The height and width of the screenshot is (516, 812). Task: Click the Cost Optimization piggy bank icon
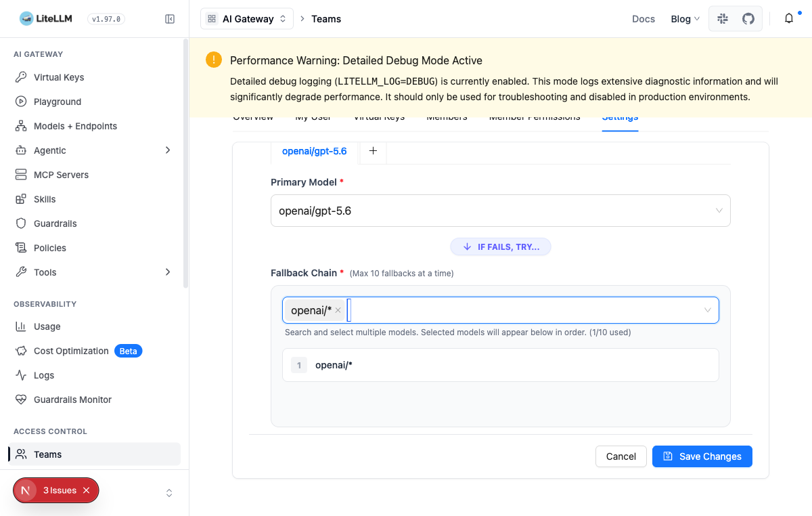click(x=21, y=351)
